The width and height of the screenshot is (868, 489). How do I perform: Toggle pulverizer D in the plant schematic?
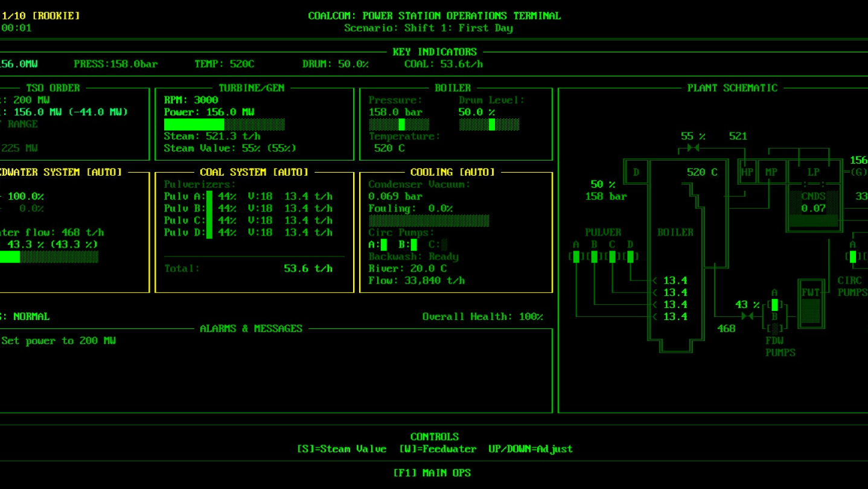tap(630, 257)
